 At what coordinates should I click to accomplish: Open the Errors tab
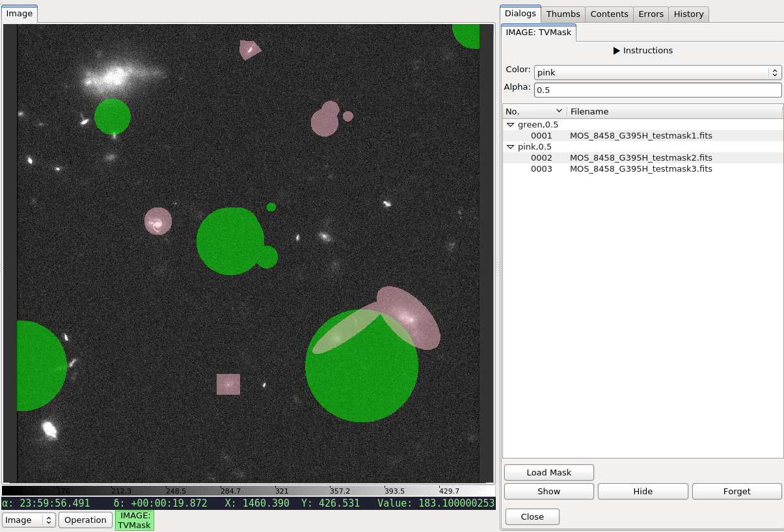(651, 14)
